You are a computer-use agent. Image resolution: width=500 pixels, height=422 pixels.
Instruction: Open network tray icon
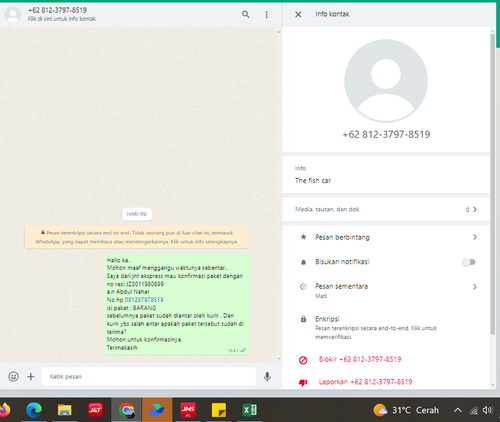pyautogui.click(x=474, y=410)
